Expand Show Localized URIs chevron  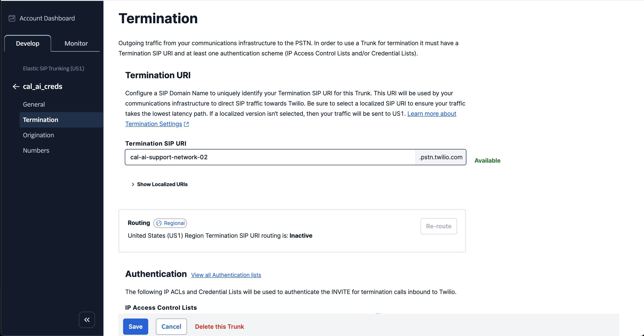[133, 184]
